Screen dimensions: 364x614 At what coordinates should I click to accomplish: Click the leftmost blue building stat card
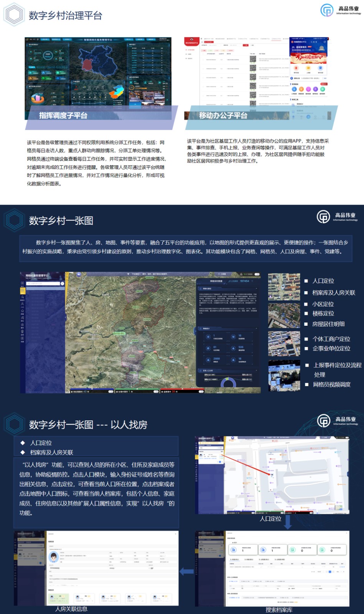pyautogui.click(x=242, y=550)
